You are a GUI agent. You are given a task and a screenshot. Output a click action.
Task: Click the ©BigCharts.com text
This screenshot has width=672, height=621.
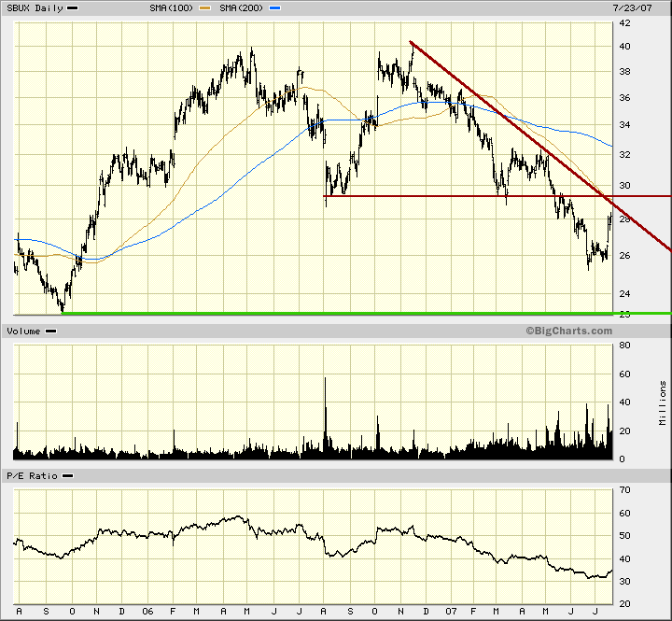(x=568, y=331)
